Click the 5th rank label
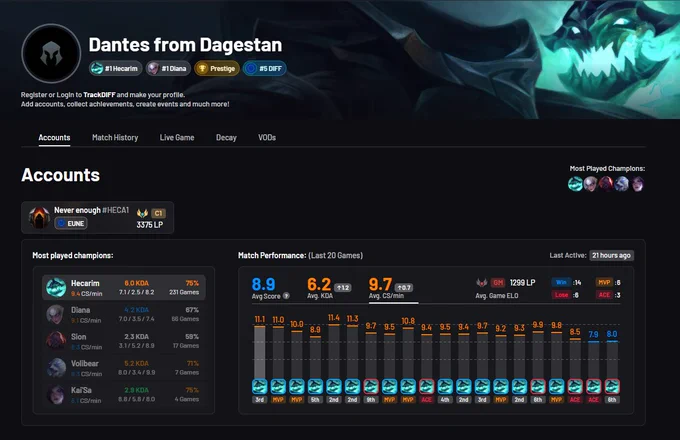 point(315,400)
